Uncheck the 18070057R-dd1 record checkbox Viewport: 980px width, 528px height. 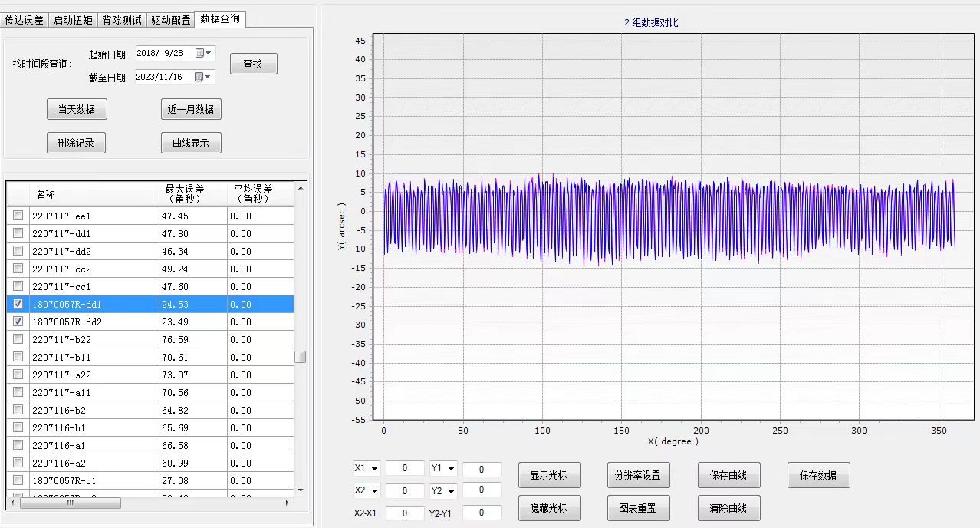coord(18,304)
